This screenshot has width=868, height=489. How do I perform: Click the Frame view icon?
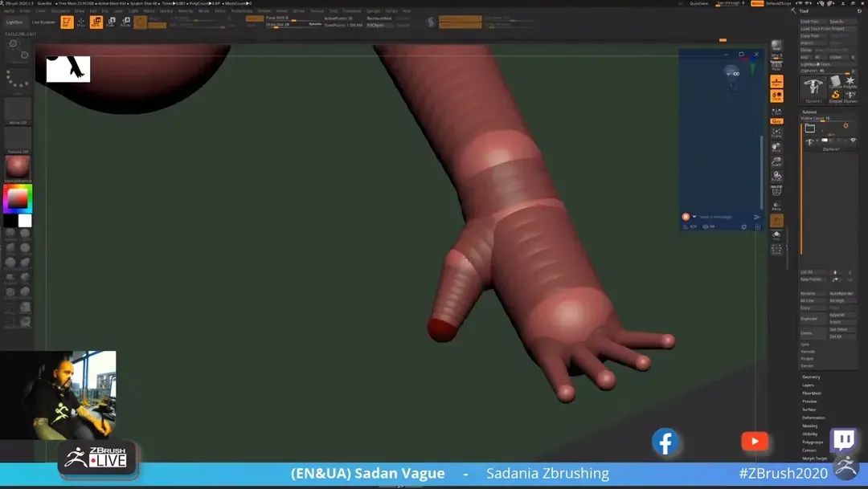pos(776,133)
